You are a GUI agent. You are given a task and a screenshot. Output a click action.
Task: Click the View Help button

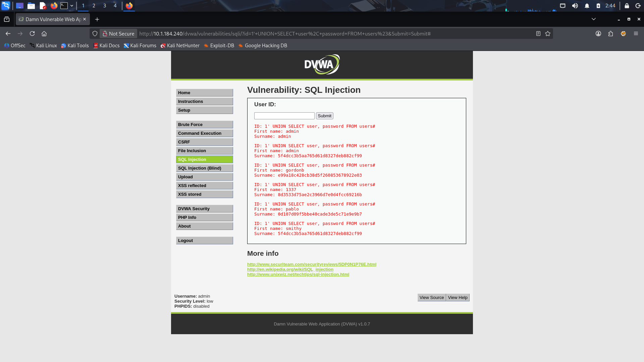click(x=458, y=298)
